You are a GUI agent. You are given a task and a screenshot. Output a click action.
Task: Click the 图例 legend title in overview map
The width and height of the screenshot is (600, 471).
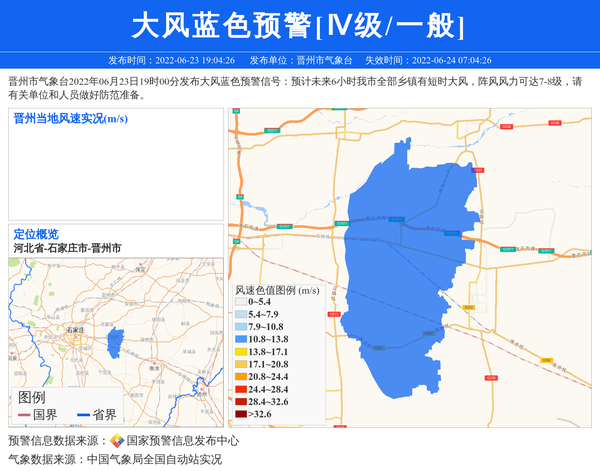coord(31,398)
